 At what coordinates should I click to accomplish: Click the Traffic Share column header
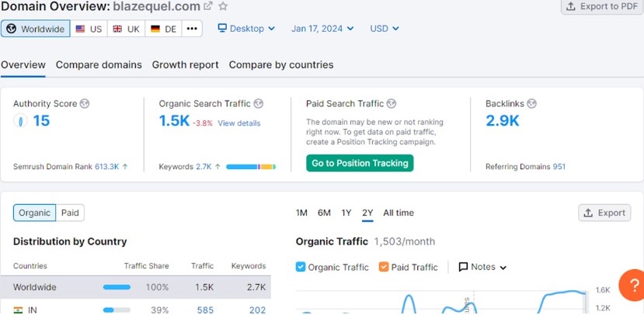coord(146,266)
